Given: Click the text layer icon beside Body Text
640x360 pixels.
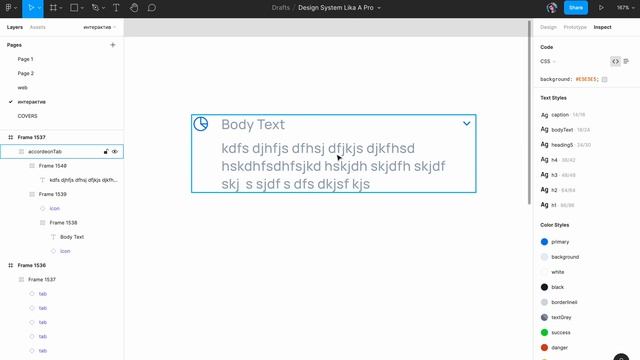Looking at the screenshot, I should point(53,237).
